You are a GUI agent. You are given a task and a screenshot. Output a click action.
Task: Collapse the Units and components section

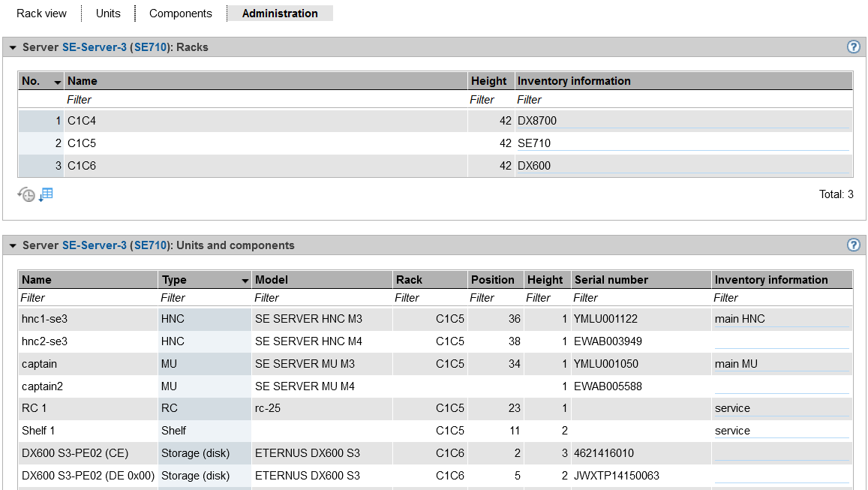point(13,245)
